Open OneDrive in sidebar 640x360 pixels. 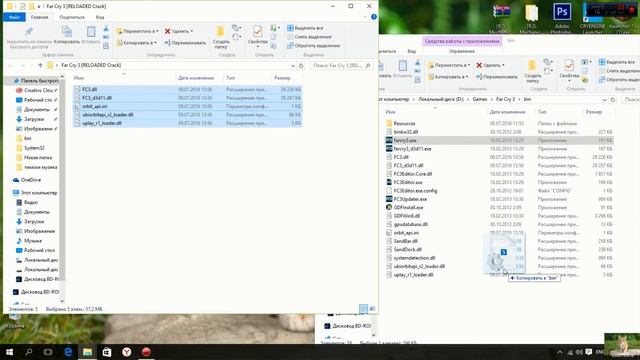[27, 180]
